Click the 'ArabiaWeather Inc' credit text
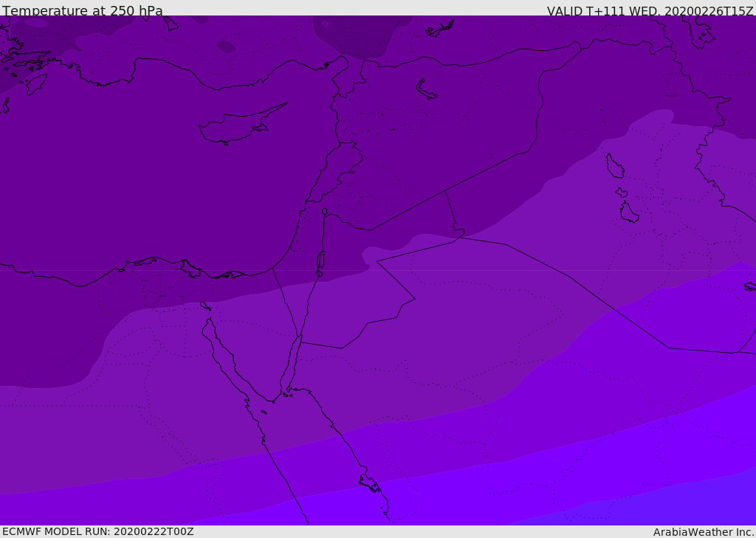The image size is (756, 538). 702,532
